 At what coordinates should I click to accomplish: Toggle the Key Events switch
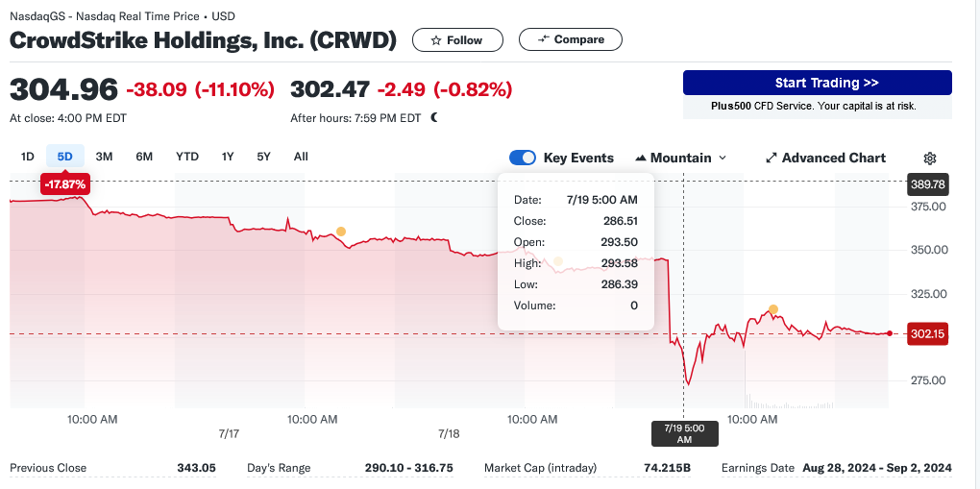(x=523, y=158)
